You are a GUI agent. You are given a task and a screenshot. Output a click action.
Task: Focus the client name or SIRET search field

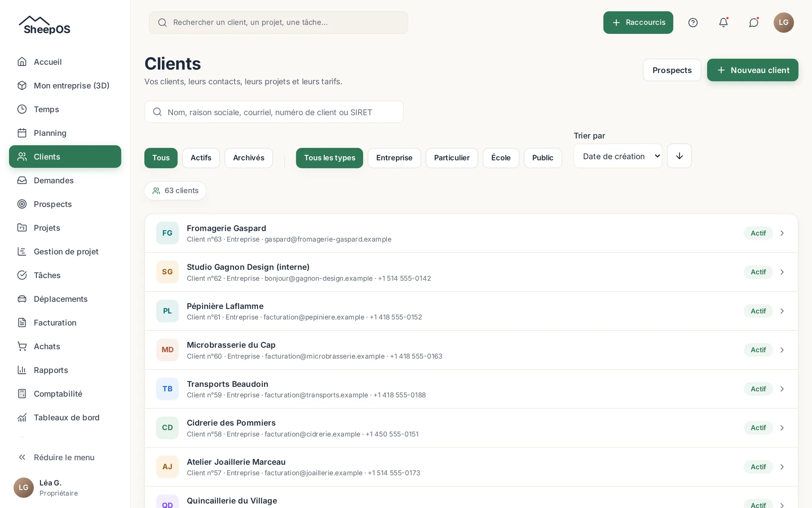point(274,112)
